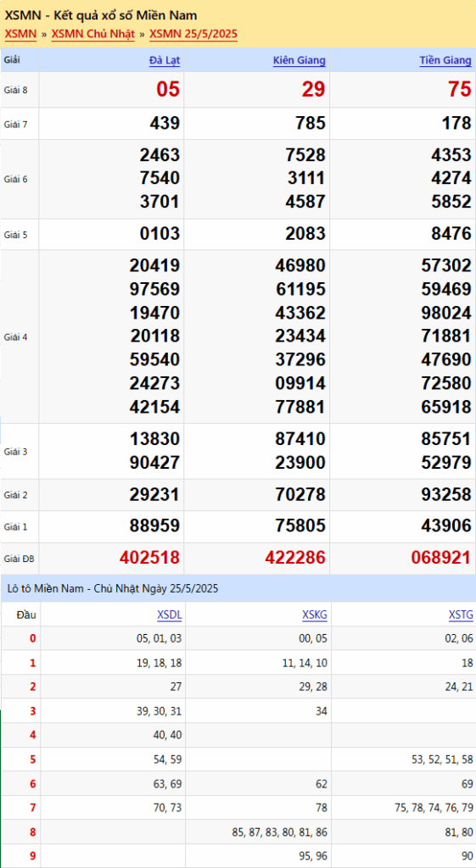Click Tiền Giang special prize 068921
Screen dimensions: 476x868
click(441, 558)
